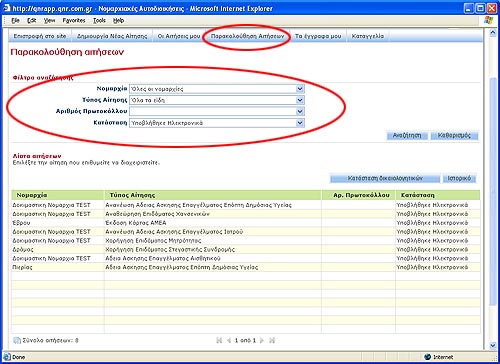Click Internet Explorer title bar icon
The height and width of the screenshot is (364, 500).
point(6,8)
